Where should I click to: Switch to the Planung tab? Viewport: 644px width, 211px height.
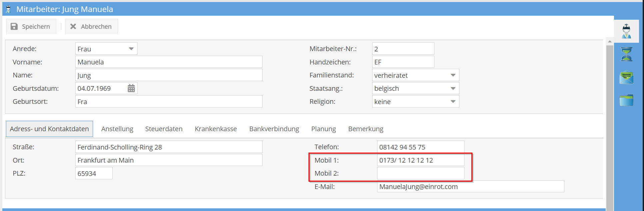[x=323, y=129]
